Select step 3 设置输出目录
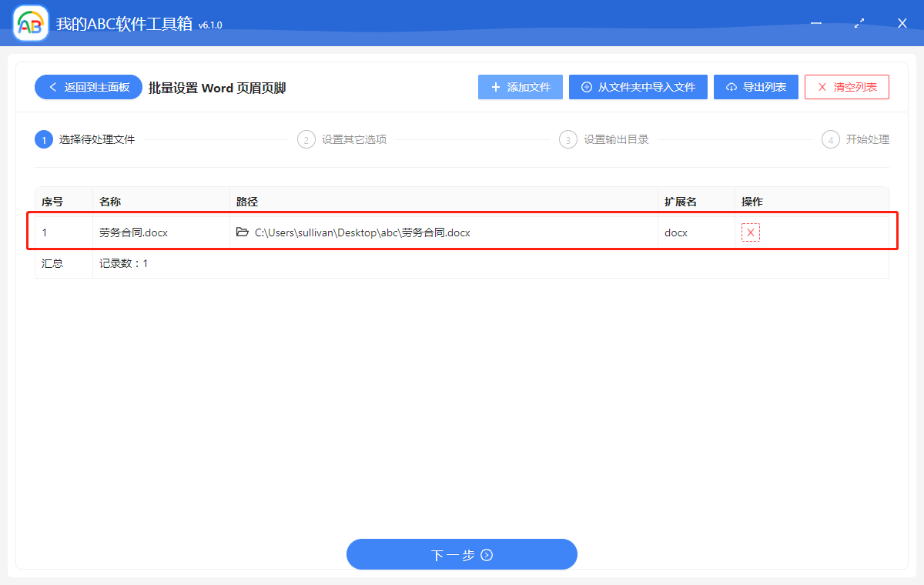924x585 pixels. coord(568,139)
